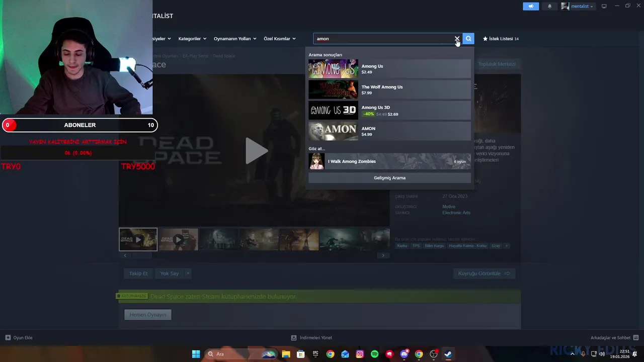Clear the search box with the X icon
Screen dimensions: 644x362
point(457,39)
